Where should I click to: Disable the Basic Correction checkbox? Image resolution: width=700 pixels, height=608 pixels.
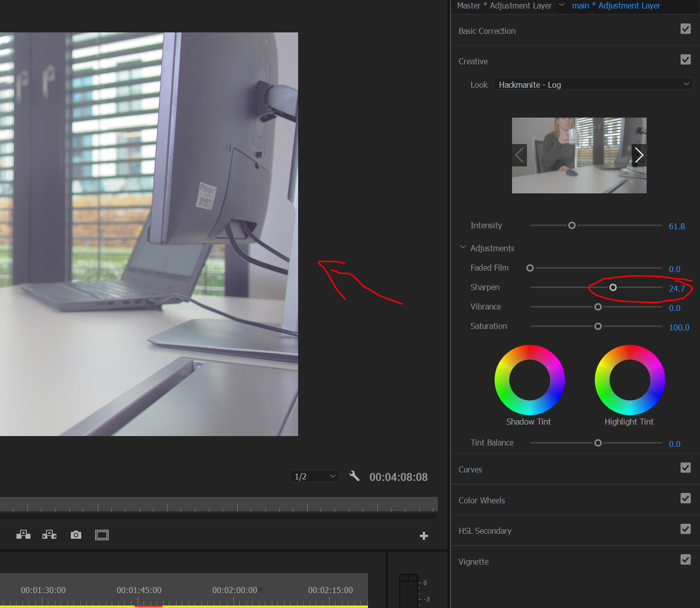(x=686, y=29)
